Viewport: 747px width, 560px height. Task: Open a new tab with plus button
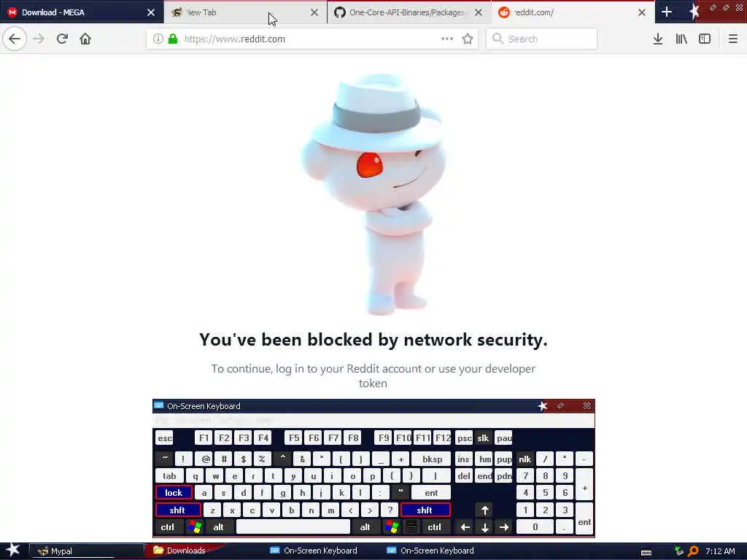[667, 12]
